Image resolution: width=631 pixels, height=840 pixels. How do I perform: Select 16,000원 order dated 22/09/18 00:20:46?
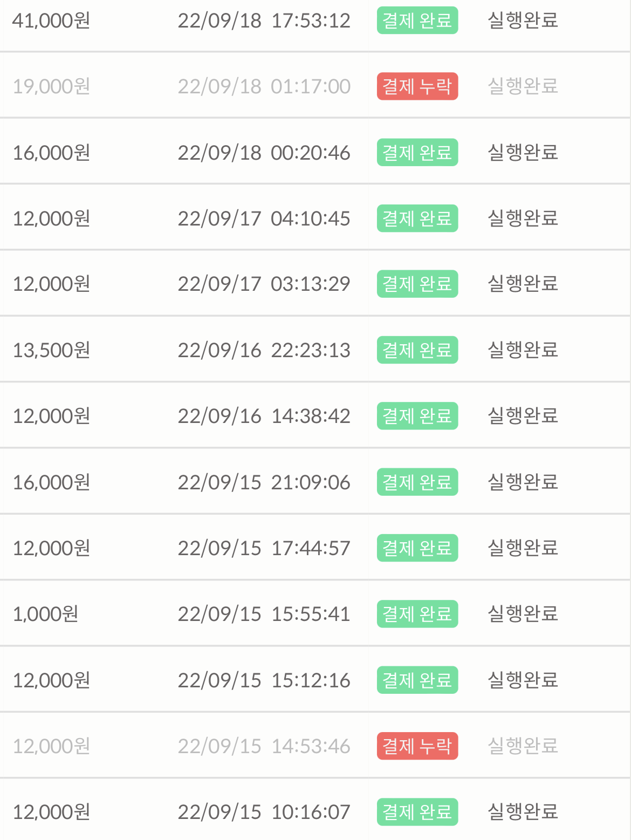(315, 152)
